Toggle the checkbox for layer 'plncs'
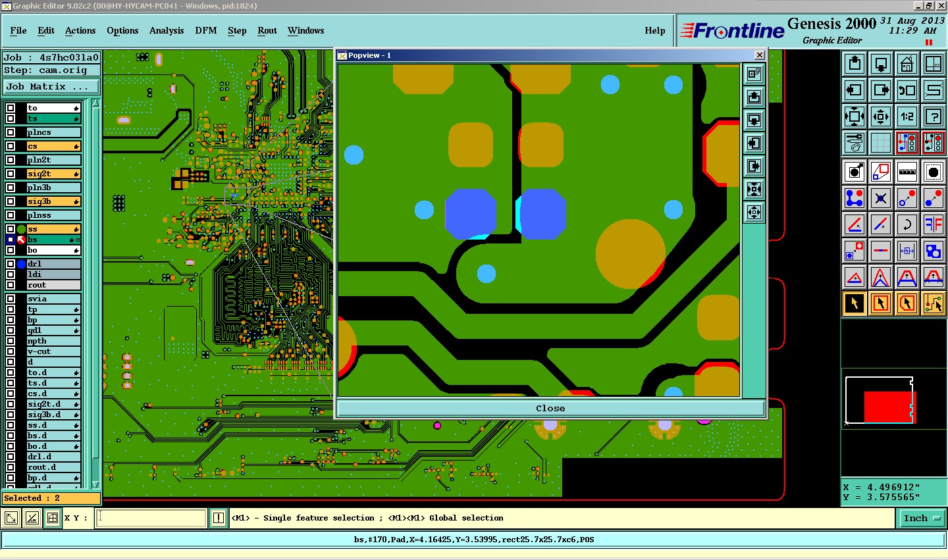The width and height of the screenshot is (948, 560). (x=11, y=132)
